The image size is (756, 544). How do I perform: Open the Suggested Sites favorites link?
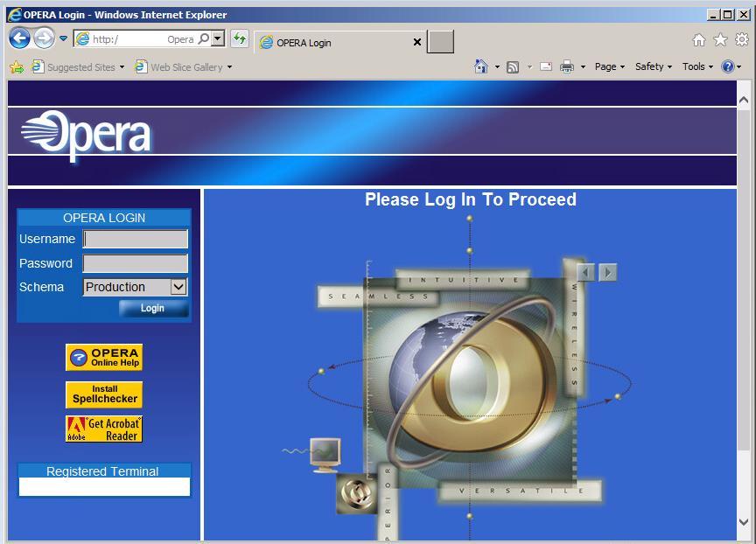click(x=73, y=67)
